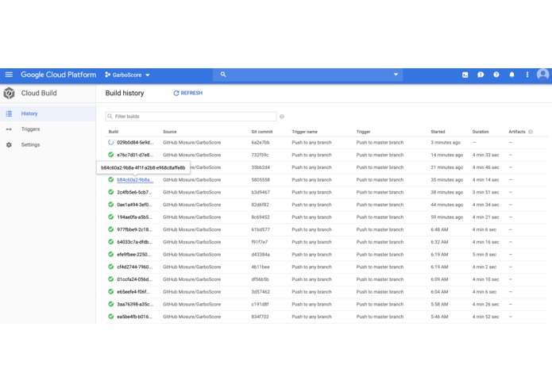Click the Build history page title
This screenshot has width=552, height=392.
coord(125,93)
